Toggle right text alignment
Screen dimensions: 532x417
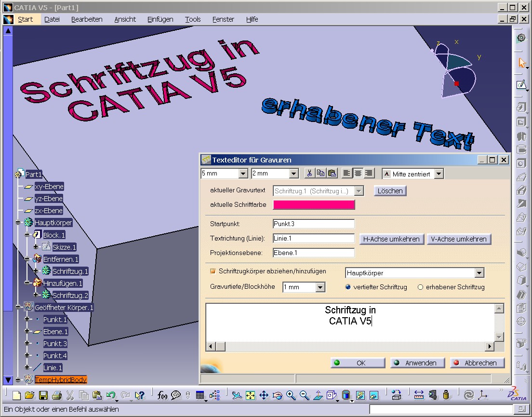pyautogui.click(x=369, y=174)
